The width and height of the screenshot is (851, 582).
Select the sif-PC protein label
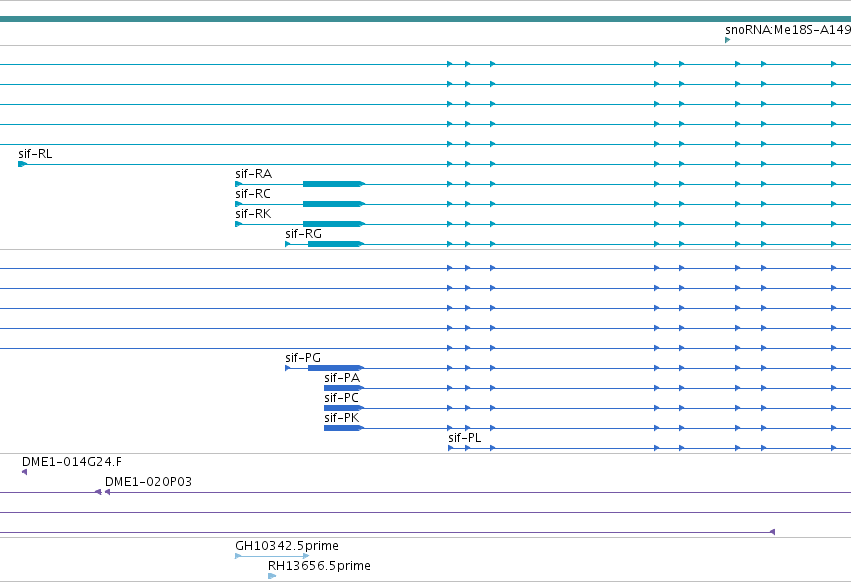[341, 398]
